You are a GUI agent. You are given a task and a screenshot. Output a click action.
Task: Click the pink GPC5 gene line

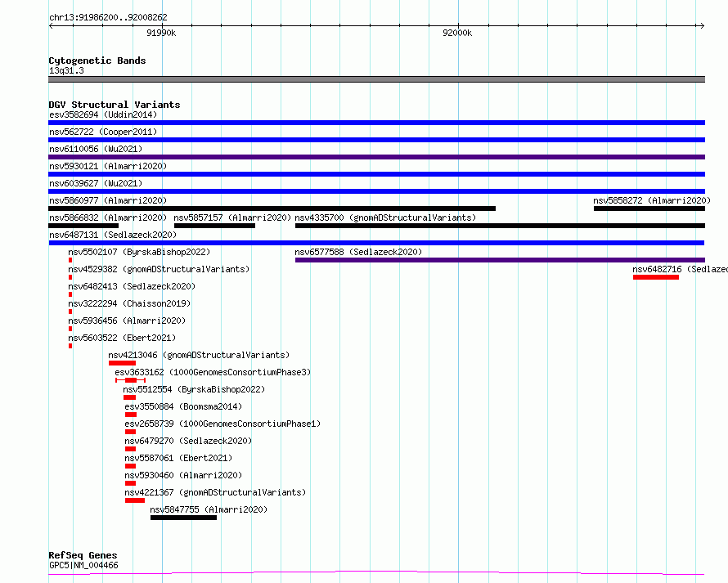376,573
